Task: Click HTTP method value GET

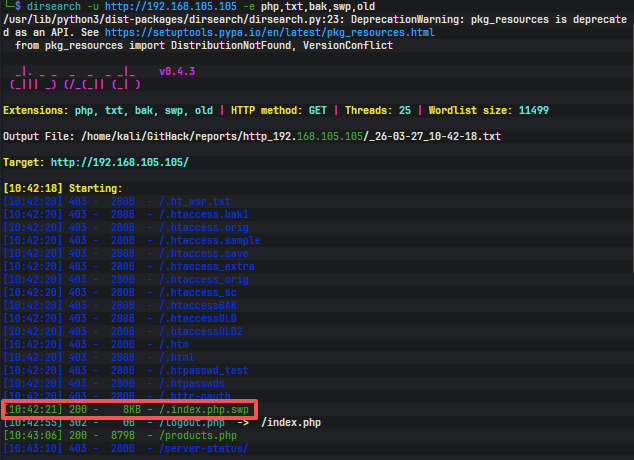Action: point(318,110)
